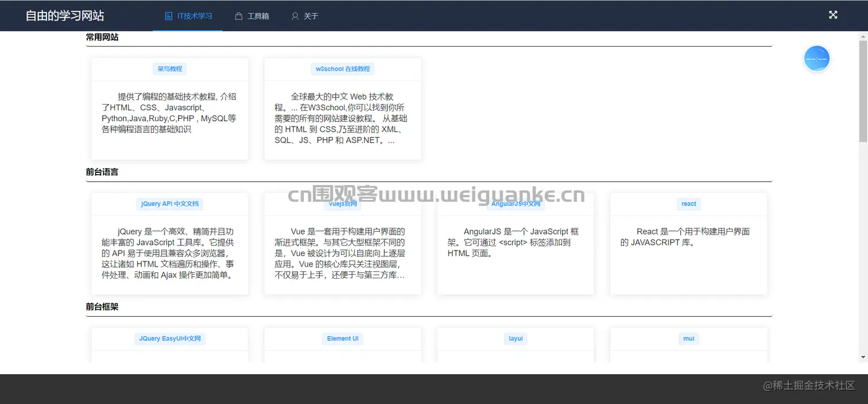Open the layui link tag
This screenshot has height=404, width=868.
[516, 339]
